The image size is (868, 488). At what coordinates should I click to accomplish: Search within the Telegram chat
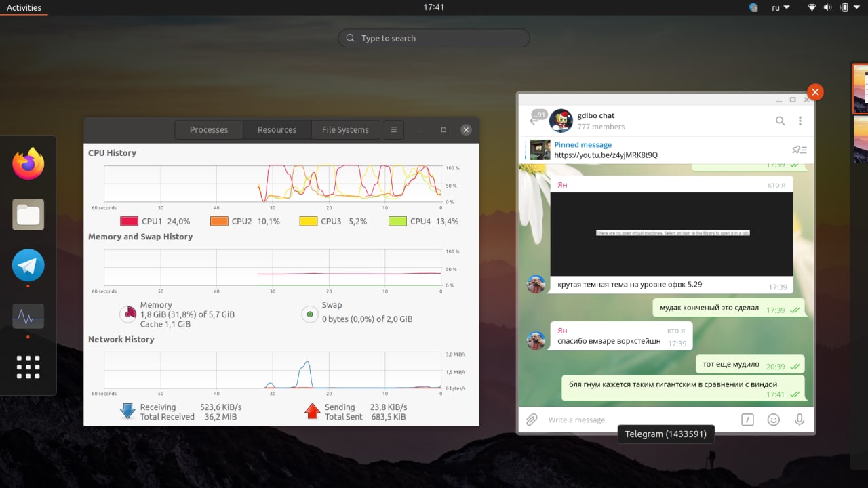[x=780, y=121]
